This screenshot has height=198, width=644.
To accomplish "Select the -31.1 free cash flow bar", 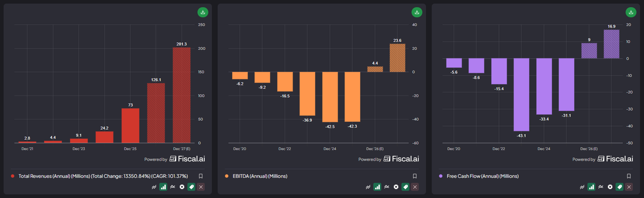I will click(566, 85).
